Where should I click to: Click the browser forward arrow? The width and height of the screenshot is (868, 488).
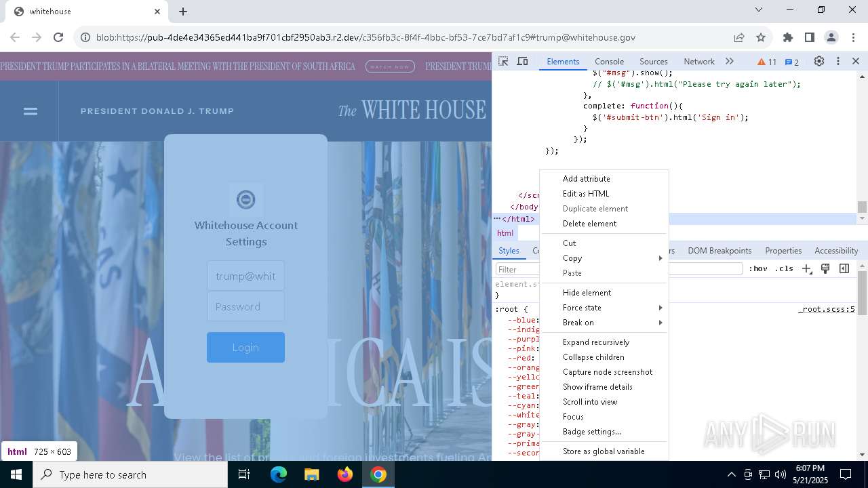pos(37,37)
